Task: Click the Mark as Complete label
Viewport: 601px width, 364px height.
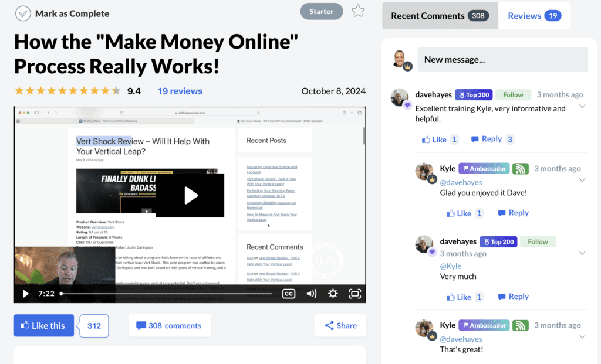Action: click(72, 13)
